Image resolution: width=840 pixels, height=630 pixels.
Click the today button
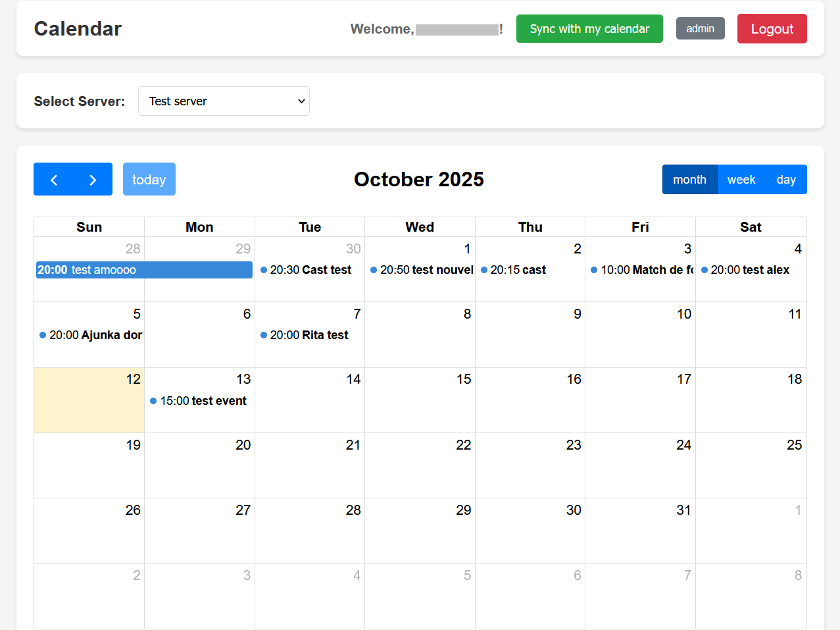click(149, 180)
